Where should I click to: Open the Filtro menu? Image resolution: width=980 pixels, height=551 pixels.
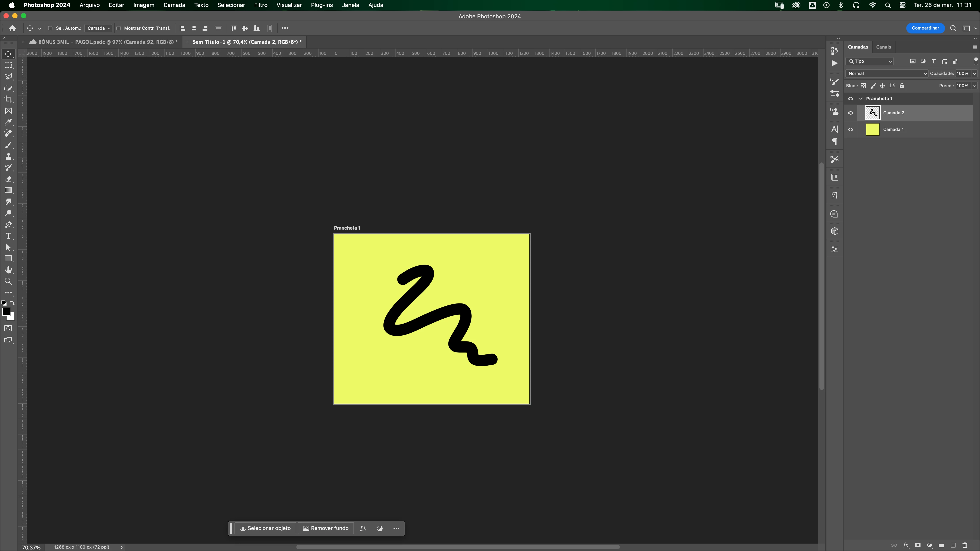[x=261, y=5]
